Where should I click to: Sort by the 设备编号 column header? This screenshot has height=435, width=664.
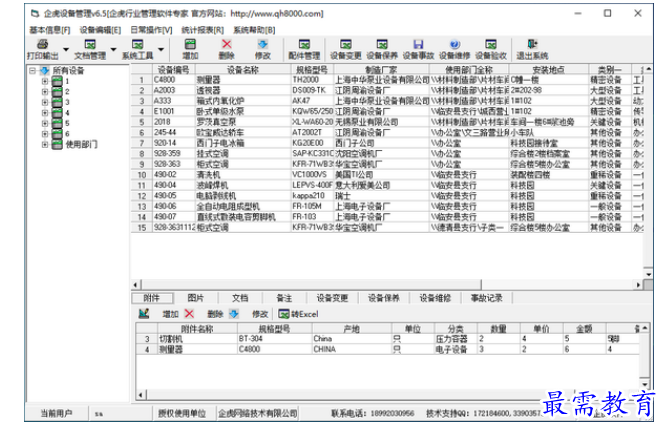tap(173, 70)
